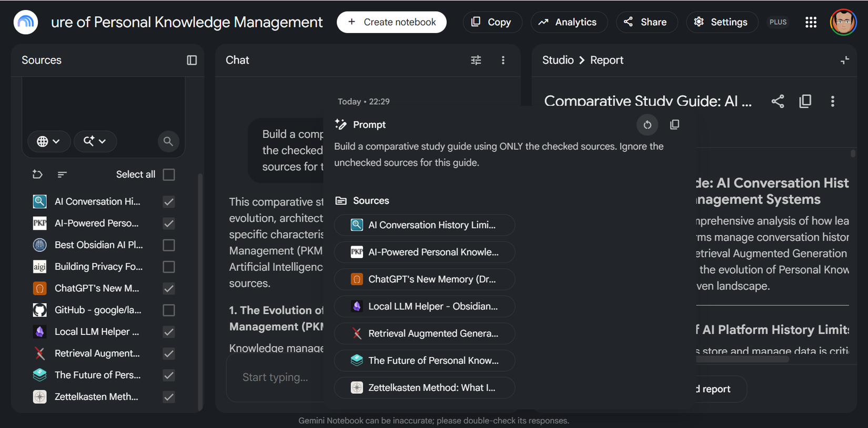Screen dimensions: 868x428
Task: Open report three-dot more options
Action: point(833,101)
